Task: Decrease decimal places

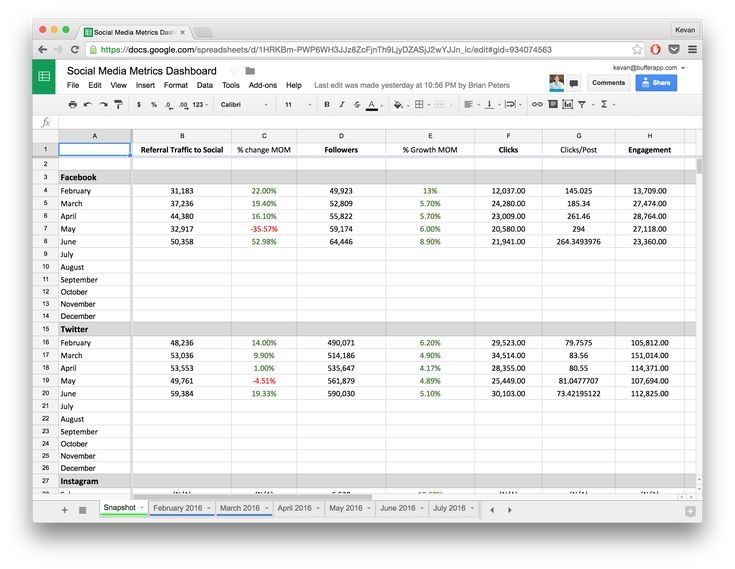Action: (x=168, y=105)
